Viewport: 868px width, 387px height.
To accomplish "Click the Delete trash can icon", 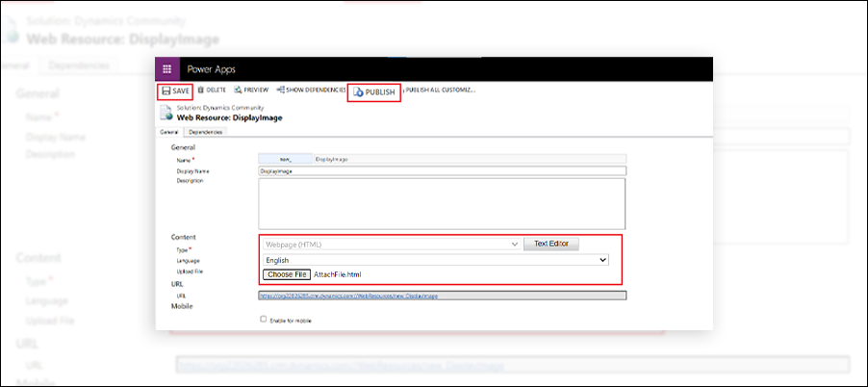I will pyautogui.click(x=201, y=90).
